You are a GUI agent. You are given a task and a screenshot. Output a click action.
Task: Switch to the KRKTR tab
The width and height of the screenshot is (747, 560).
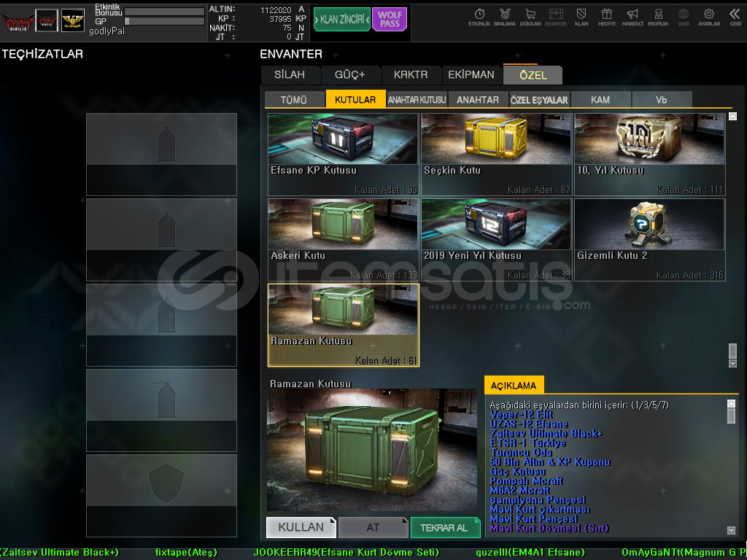coord(411,75)
